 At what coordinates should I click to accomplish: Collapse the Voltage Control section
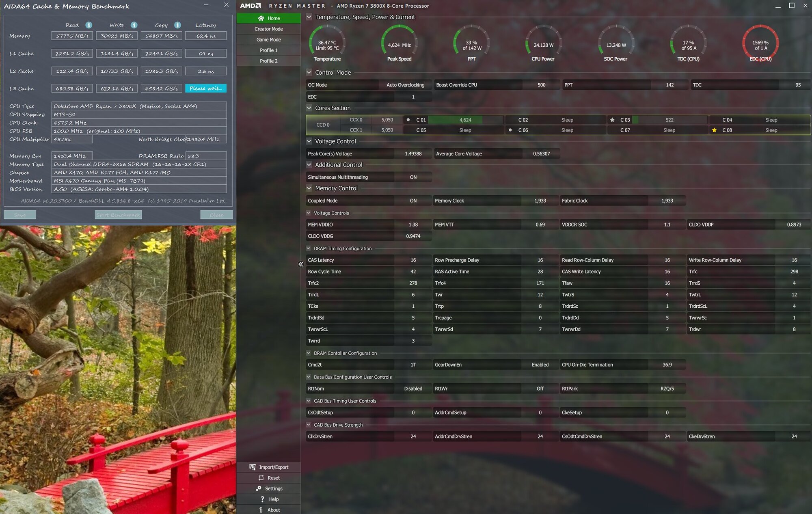pyautogui.click(x=309, y=141)
